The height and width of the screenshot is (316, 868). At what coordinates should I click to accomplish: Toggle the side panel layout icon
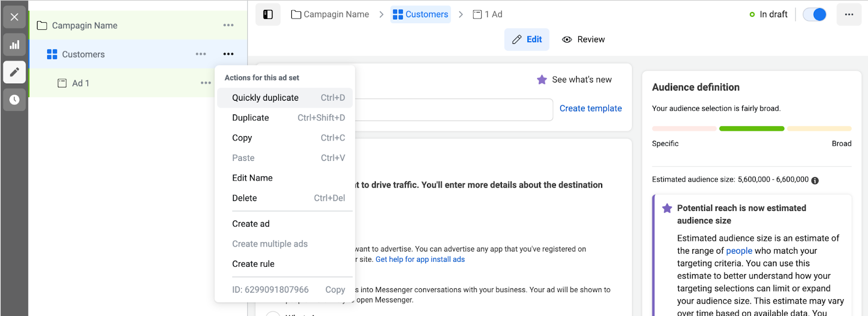pos(268,15)
